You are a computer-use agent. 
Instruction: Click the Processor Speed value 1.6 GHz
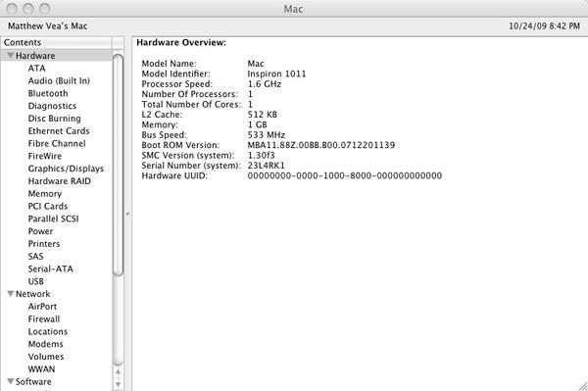point(265,84)
